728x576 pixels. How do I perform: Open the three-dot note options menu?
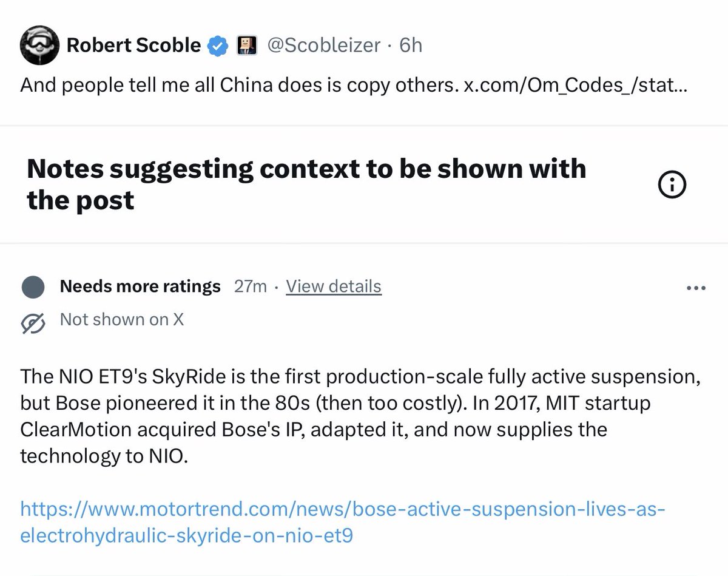click(x=696, y=288)
